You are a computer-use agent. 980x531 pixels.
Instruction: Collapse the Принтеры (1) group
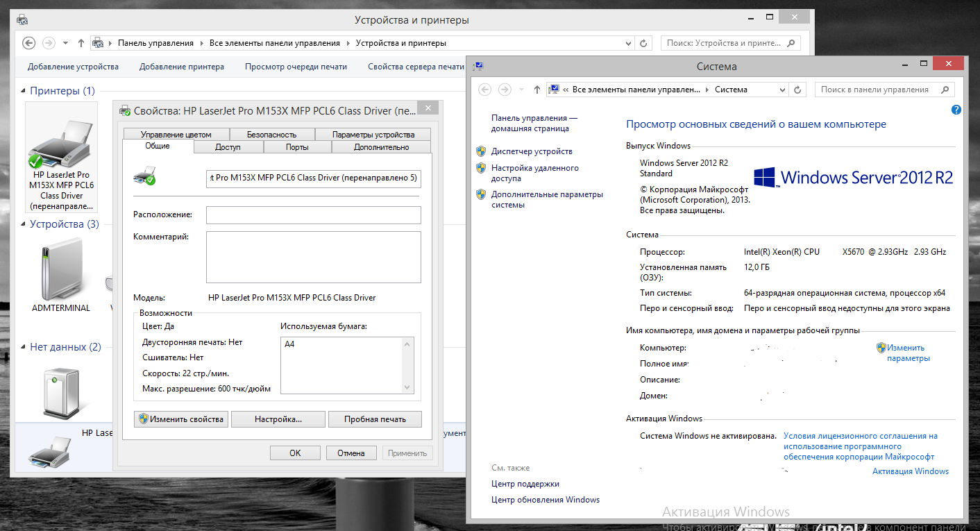pos(24,91)
